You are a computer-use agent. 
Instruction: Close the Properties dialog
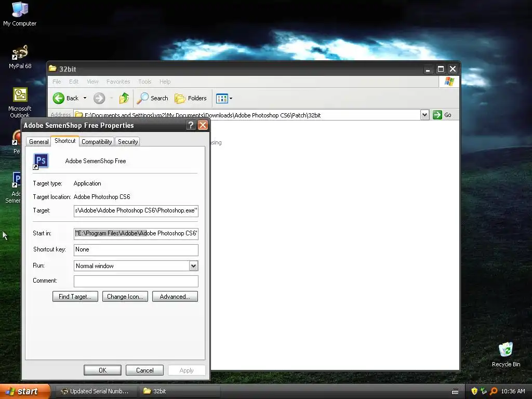[x=203, y=125]
